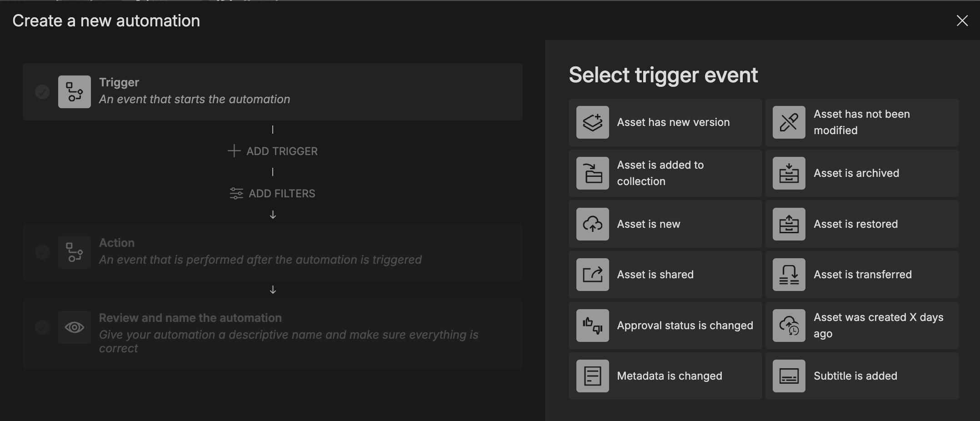The image size is (980, 421).
Task: Click the 'Asset is shared' arrow icon
Action: coord(592,275)
